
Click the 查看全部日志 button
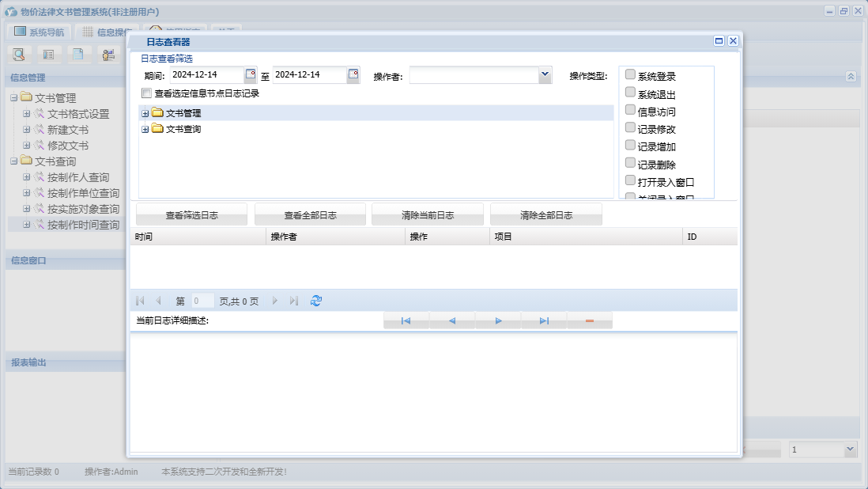(x=310, y=215)
